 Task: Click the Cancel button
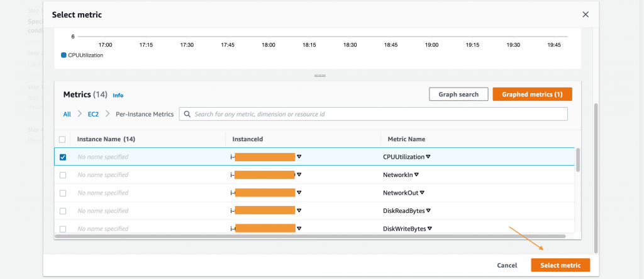click(x=508, y=265)
